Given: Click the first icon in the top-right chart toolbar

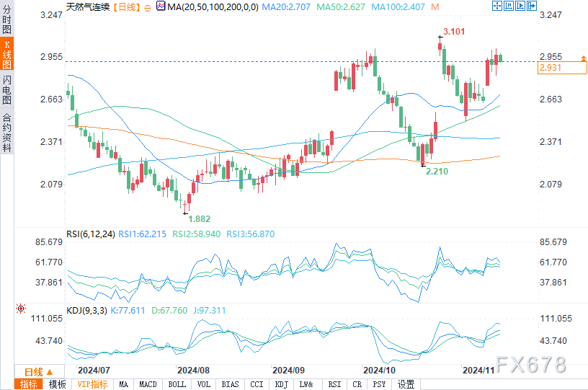Looking at the screenshot, I should (x=496, y=6).
